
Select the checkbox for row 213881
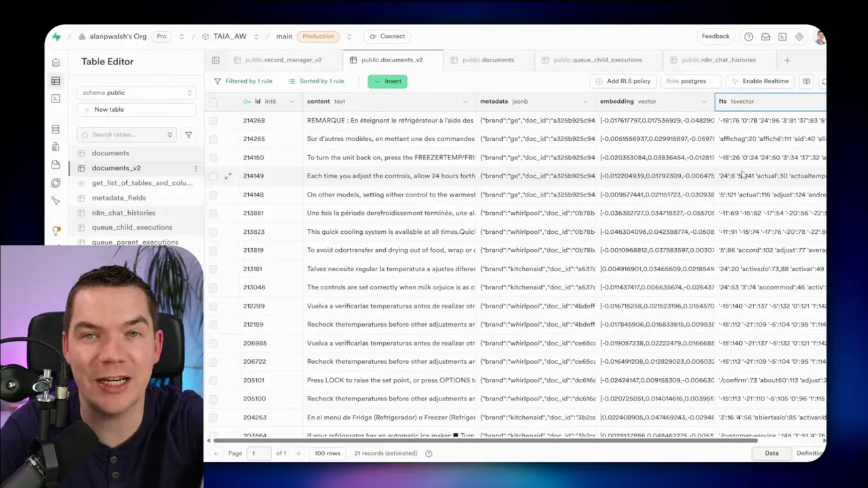214,213
